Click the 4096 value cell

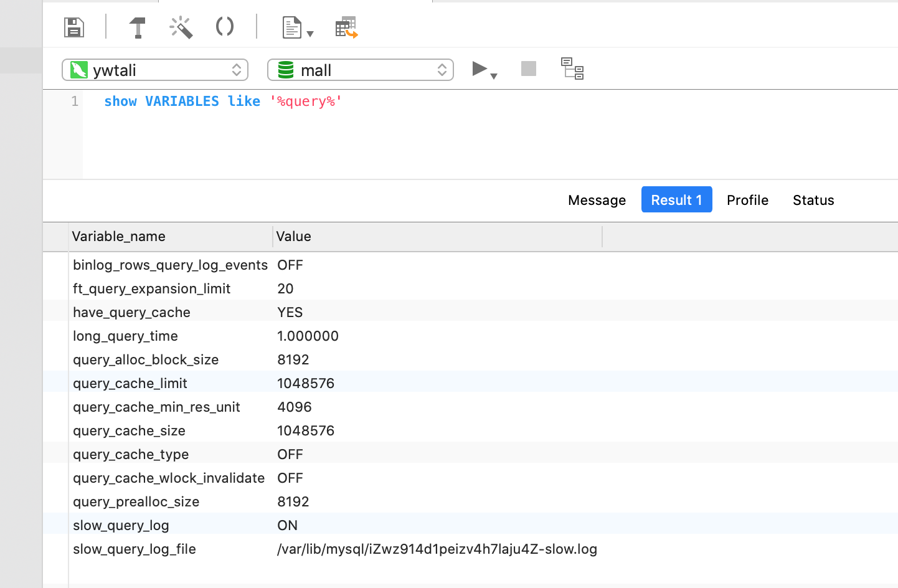click(x=295, y=407)
